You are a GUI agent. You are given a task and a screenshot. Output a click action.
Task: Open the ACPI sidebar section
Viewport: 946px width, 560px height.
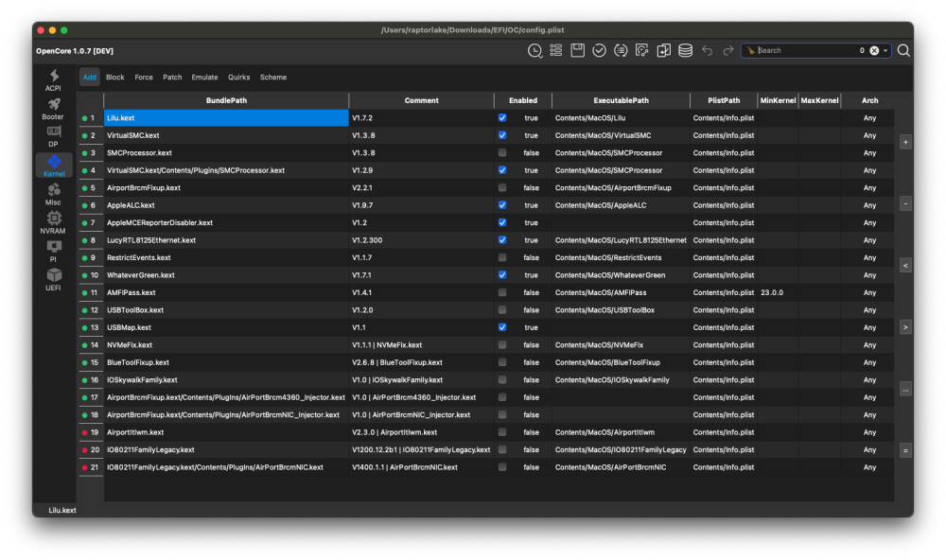coord(53,79)
